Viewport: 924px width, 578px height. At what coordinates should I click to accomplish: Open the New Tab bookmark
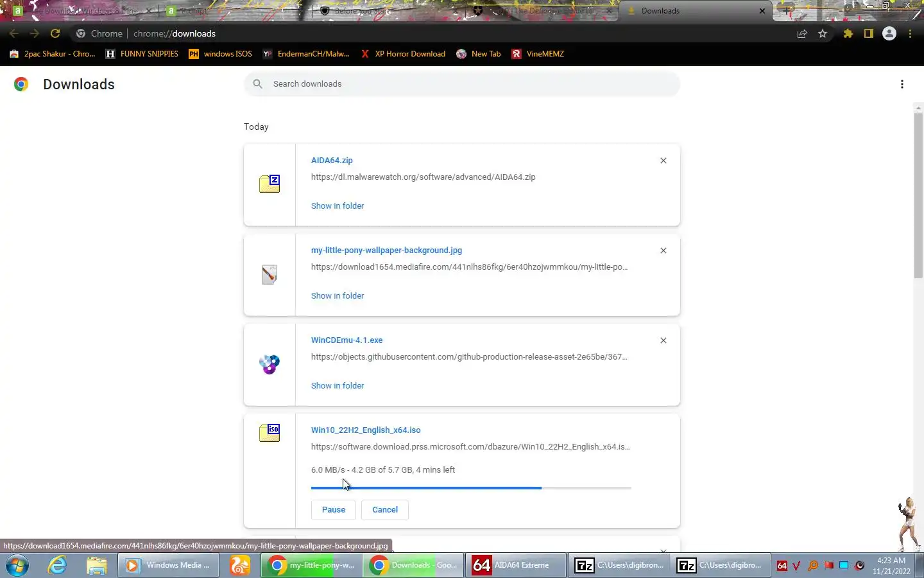tap(479, 54)
